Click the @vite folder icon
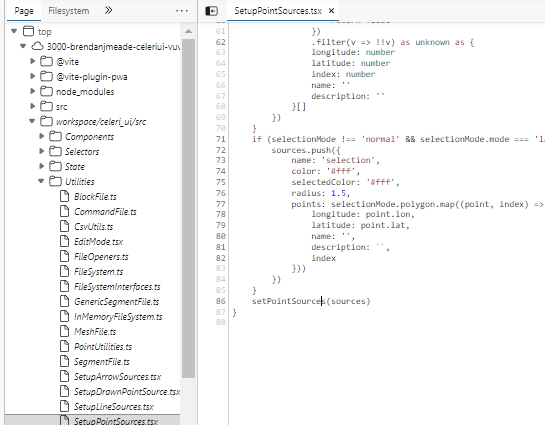Image resolution: width=545 pixels, height=425 pixels. 46,62
